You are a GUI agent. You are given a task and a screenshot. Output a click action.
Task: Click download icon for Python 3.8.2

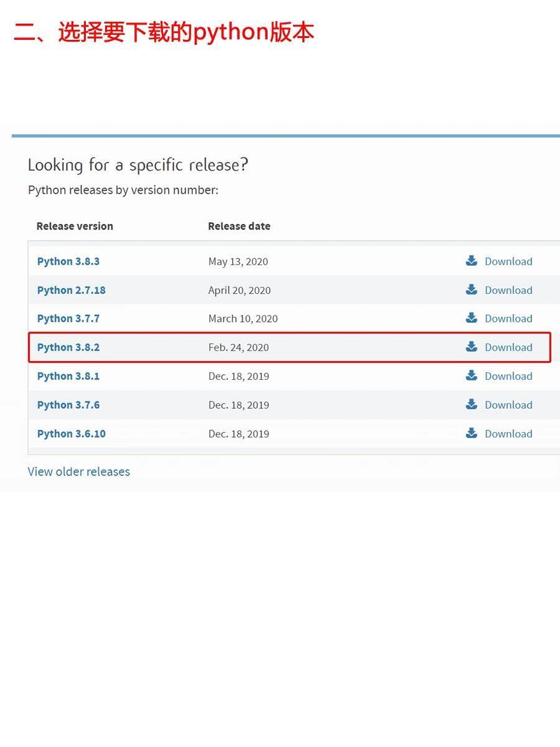click(x=471, y=347)
